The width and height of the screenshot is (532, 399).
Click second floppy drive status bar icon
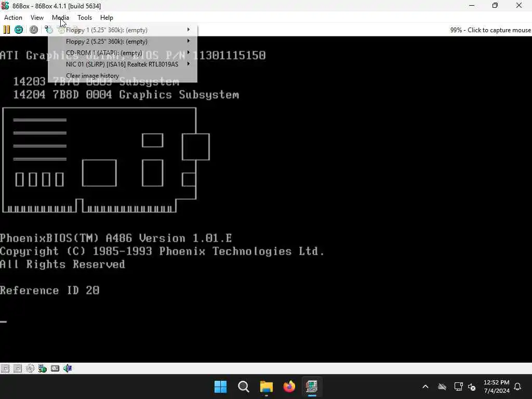17,368
